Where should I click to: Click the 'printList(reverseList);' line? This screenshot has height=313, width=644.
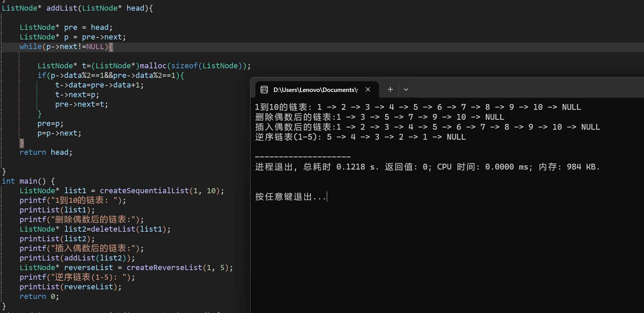[x=71, y=287]
